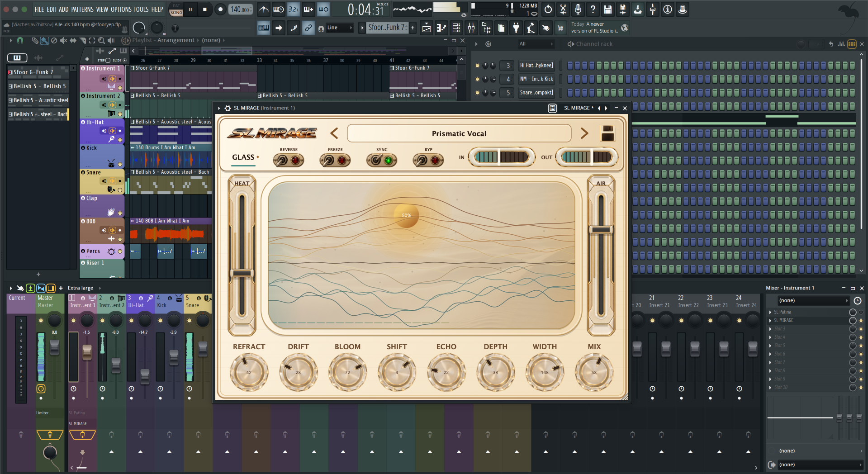Open the plugin picker plug icon
The image size is (868, 474).
click(x=516, y=28)
